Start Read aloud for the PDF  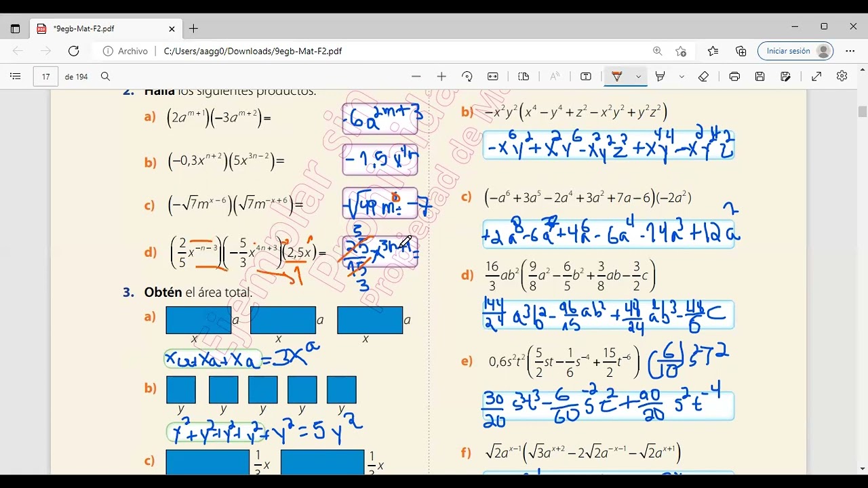point(555,77)
